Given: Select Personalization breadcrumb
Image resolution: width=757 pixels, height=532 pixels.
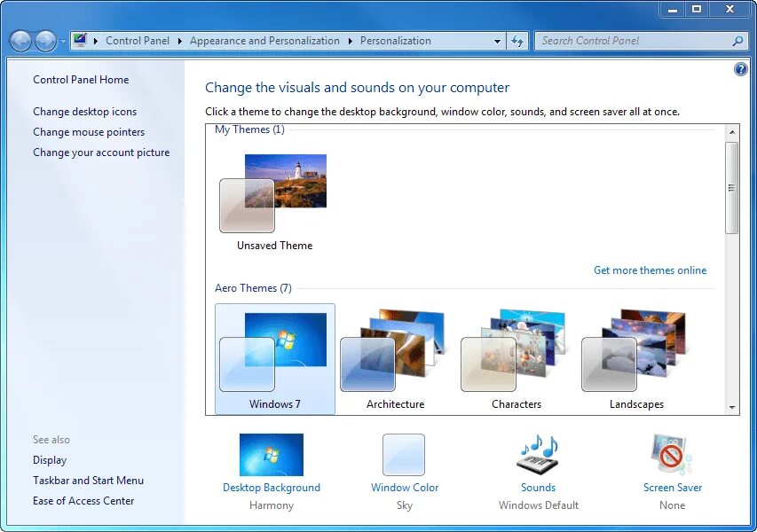Looking at the screenshot, I should [x=396, y=41].
